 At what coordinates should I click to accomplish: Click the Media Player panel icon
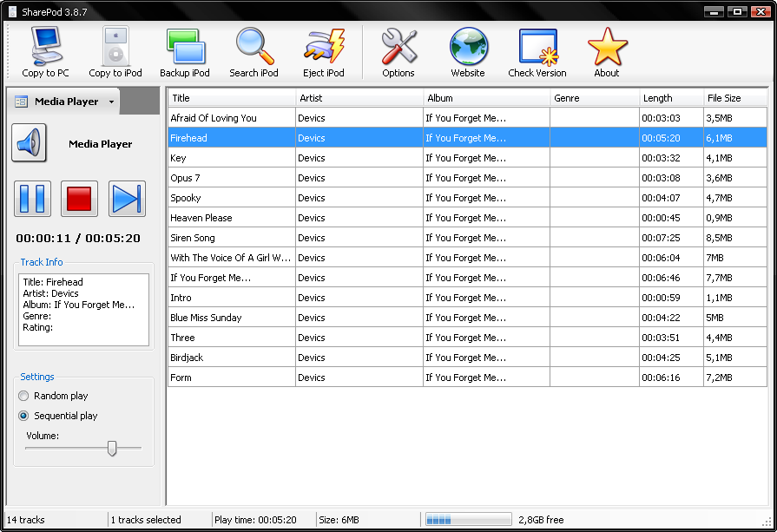[x=21, y=102]
